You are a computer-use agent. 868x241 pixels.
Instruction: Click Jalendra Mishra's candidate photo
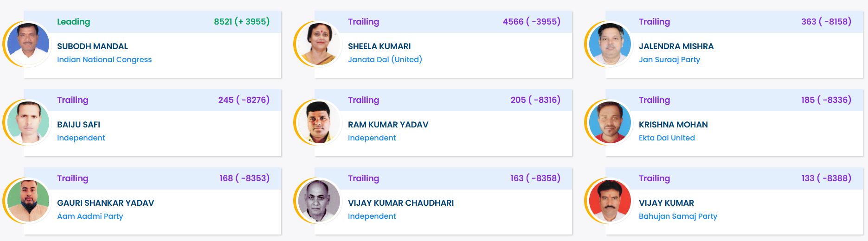[x=610, y=44]
